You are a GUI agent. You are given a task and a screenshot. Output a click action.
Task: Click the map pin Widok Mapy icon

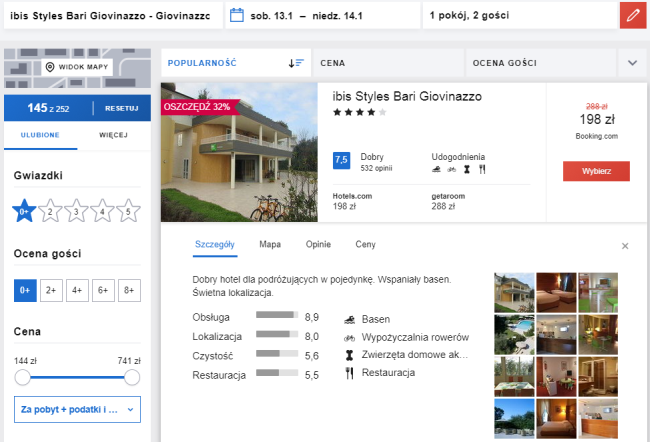50,67
